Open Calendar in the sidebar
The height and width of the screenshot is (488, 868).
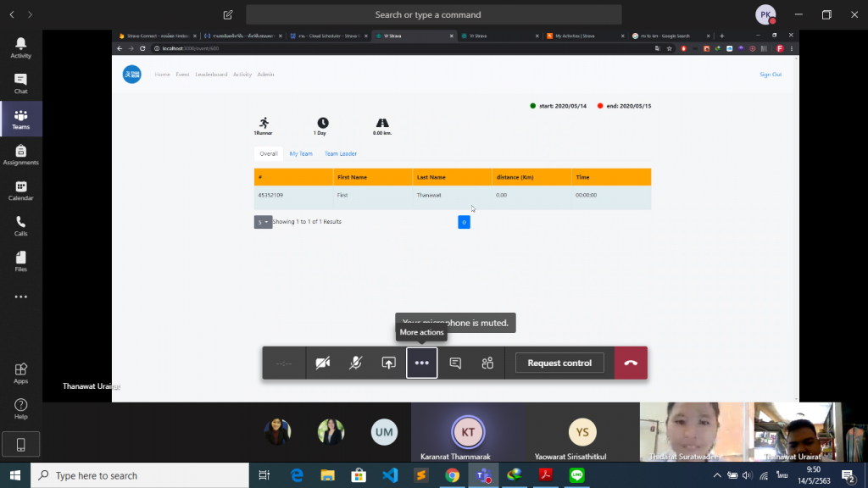[x=21, y=190]
